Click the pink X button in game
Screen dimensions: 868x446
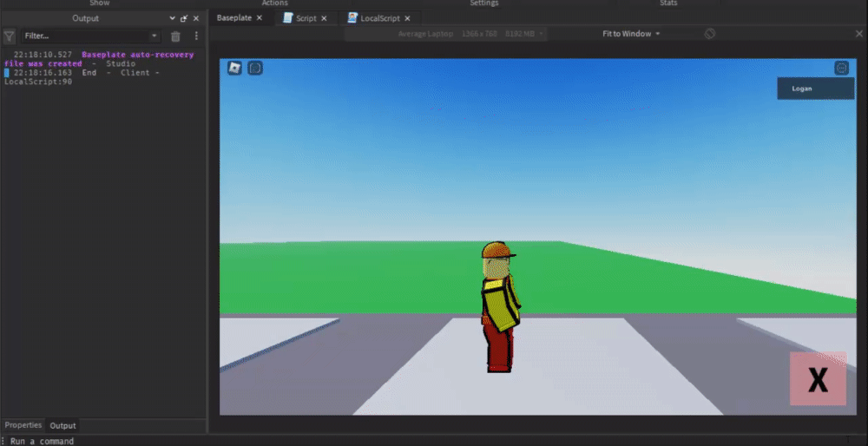818,379
